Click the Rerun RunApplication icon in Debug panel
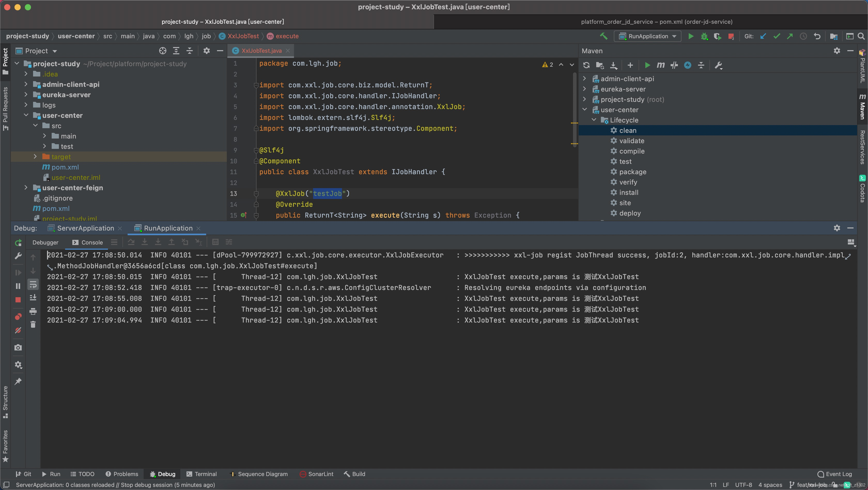Viewport: 868px width, 490px height. pos(18,243)
